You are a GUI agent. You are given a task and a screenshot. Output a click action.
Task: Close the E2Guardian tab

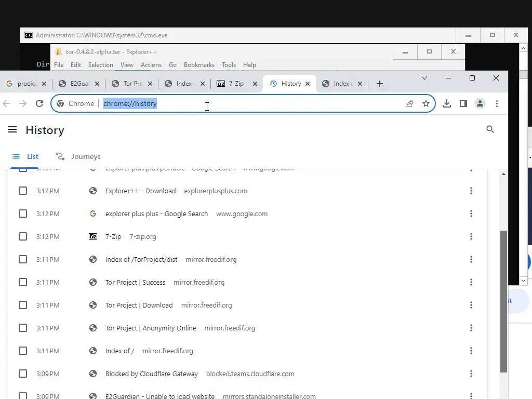click(97, 84)
